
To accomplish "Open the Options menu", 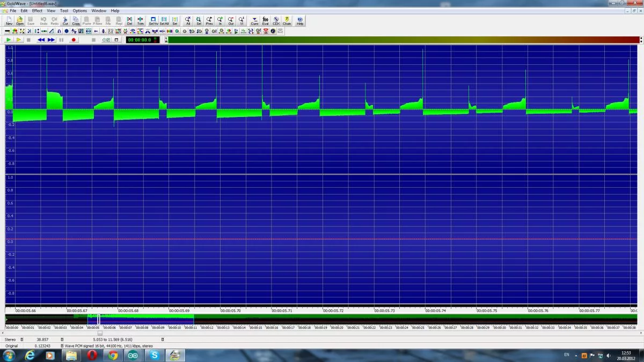I will [79, 11].
